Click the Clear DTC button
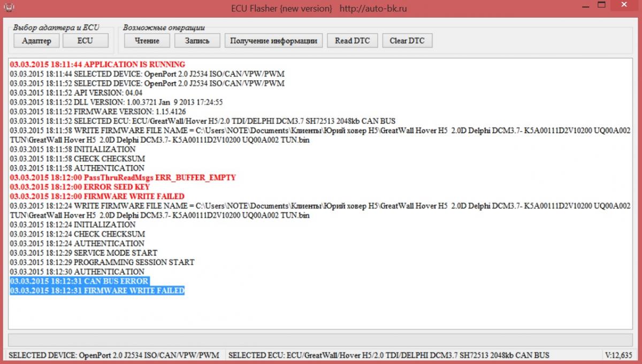The image size is (642, 364). coord(407,41)
